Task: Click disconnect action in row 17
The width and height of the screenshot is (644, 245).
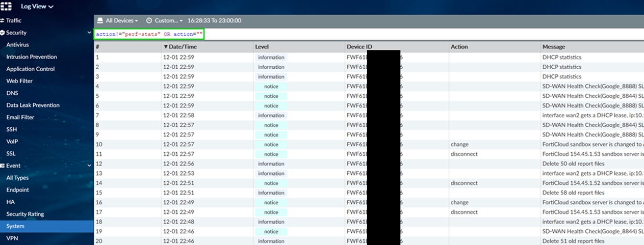Action: point(464,212)
